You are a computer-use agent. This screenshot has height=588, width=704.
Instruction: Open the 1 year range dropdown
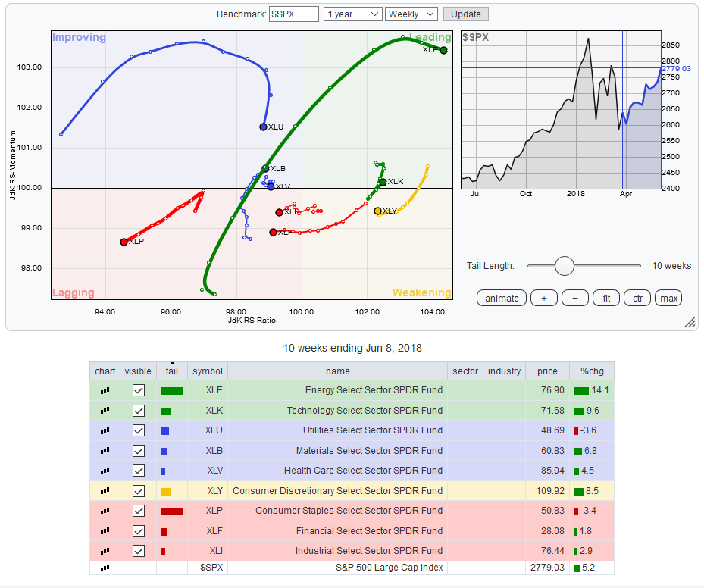(353, 14)
